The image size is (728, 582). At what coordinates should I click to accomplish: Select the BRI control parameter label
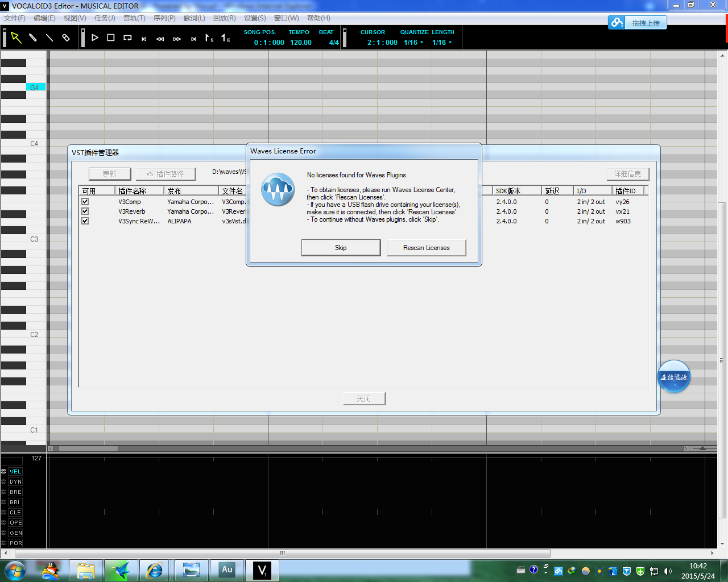tap(15, 502)
